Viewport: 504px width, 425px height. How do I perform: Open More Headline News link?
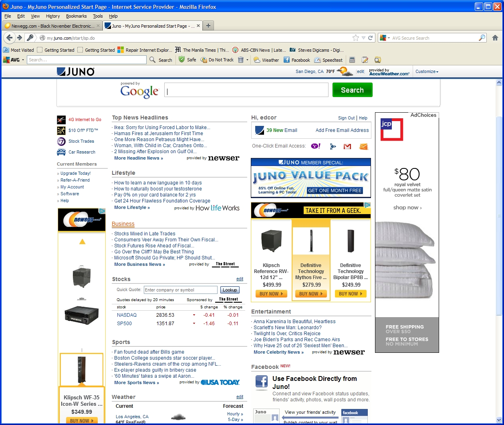point(139,158)
